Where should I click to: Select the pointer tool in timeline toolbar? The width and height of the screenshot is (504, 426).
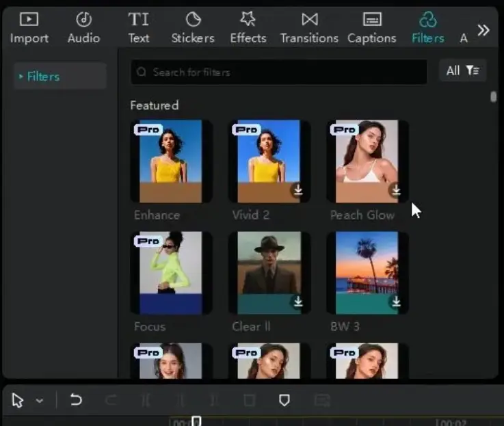point(18,401)
